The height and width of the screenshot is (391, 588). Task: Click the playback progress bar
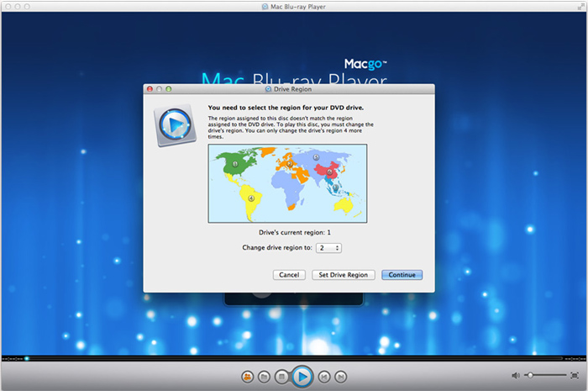(x=294, y=358)
